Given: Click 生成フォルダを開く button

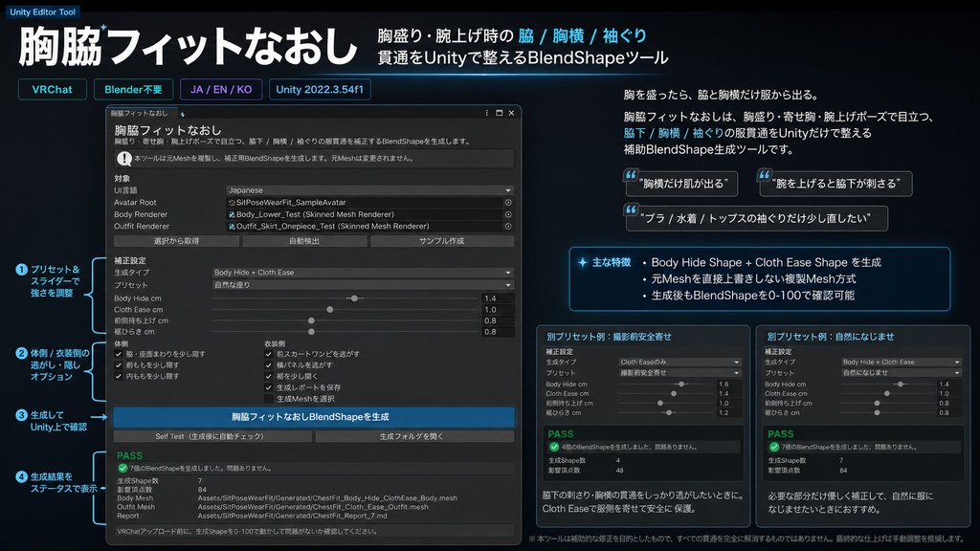Looking at the screenshot, I should pos(414,436).
